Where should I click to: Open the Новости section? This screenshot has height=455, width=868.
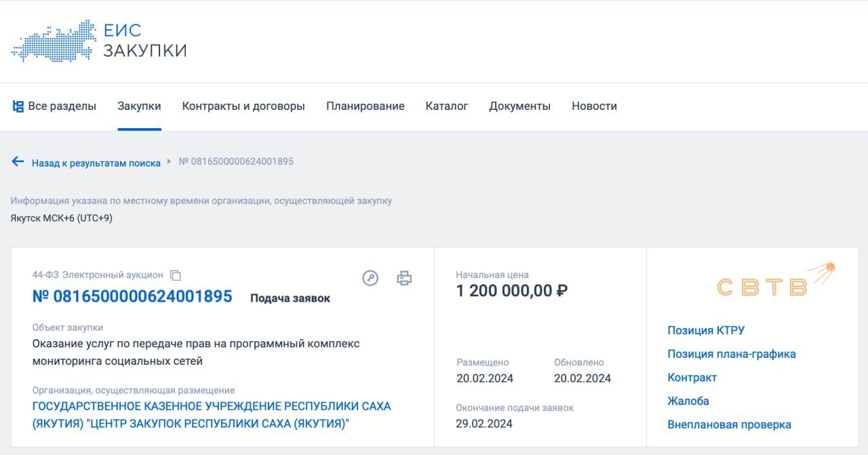[x=594, y=106]
